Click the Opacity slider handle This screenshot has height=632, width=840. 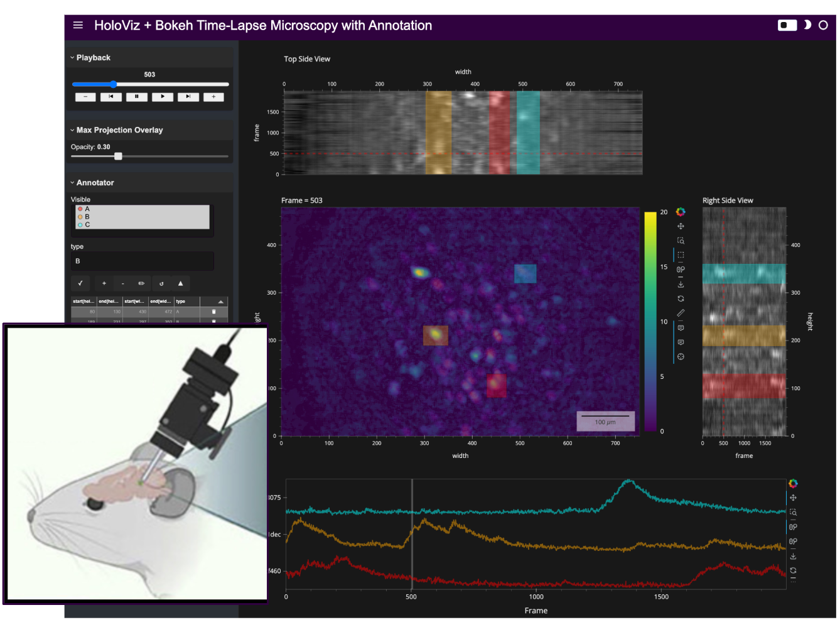pyautogui.click(x=118, y=156)
